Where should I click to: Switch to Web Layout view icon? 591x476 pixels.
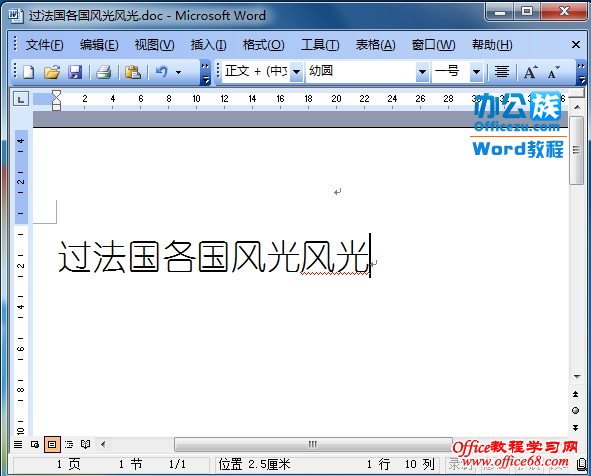(35, 444)
